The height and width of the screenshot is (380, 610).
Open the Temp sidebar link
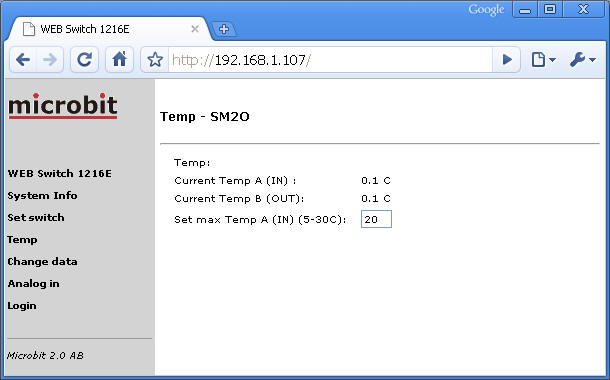click(22, 240)
